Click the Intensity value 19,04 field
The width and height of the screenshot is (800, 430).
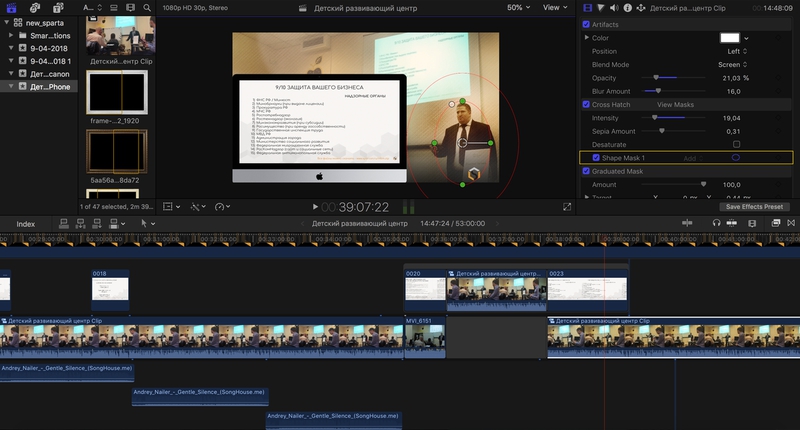[x=731, y=118]
